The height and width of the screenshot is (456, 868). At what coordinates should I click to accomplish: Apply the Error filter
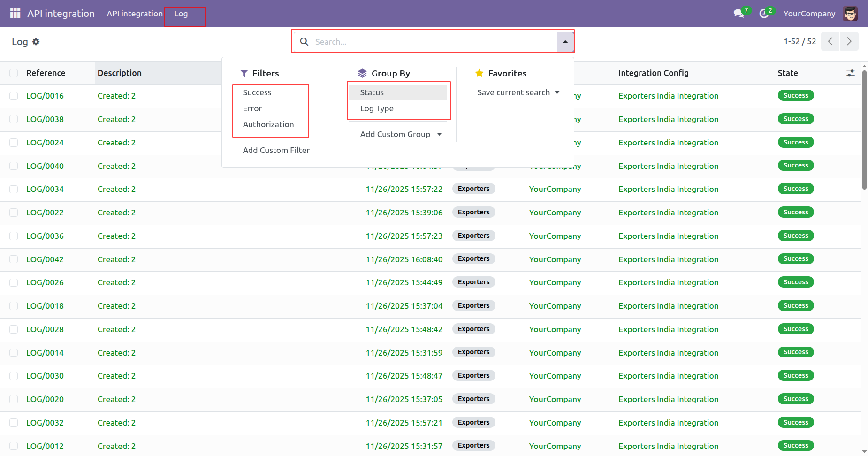pyautogui.click(x=252, y=108)
